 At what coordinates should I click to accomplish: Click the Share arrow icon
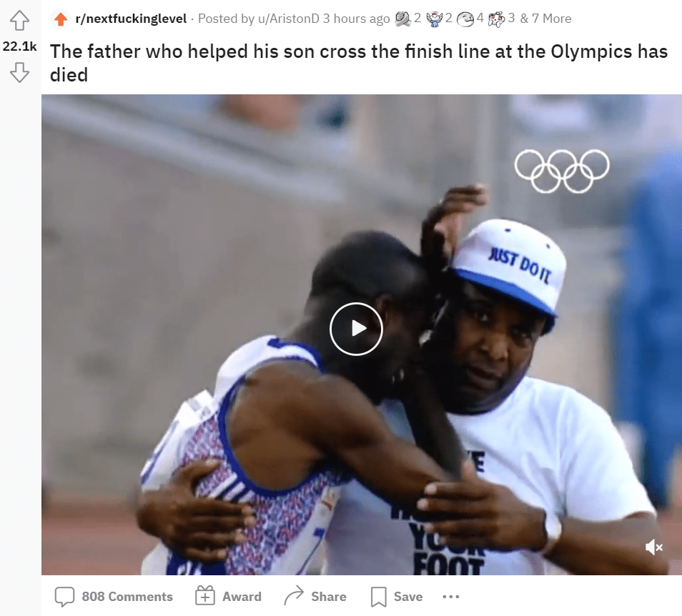pos(294,595)
